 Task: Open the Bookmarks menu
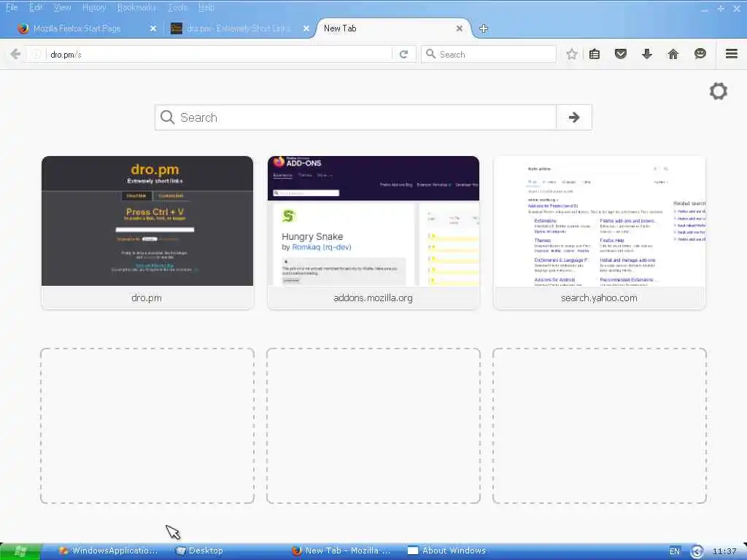point(136,7)
